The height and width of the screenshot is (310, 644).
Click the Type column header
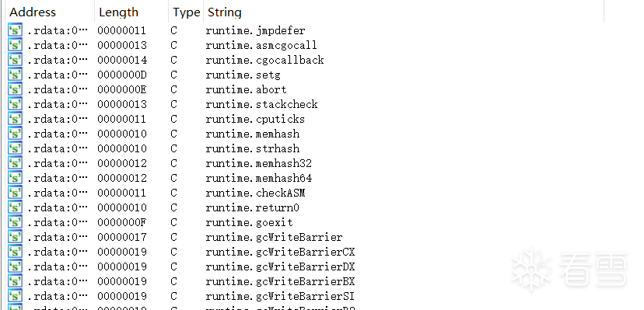click(186, 12)
